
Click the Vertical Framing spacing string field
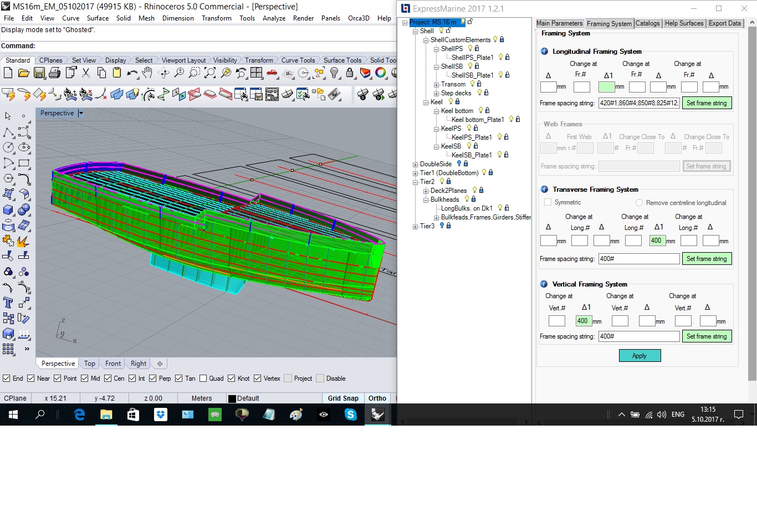(x=638, y=336)
